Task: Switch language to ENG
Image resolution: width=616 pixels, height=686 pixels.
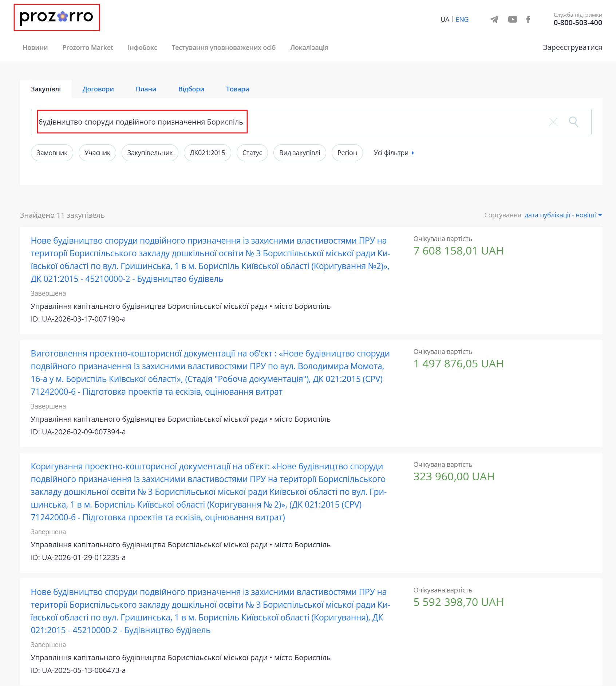Action: (x=462, y=20)
